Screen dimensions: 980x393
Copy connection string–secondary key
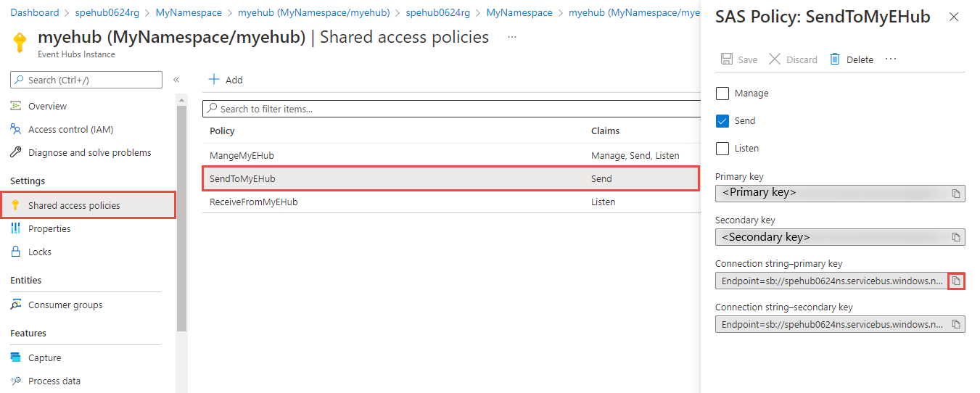[956, 324]
